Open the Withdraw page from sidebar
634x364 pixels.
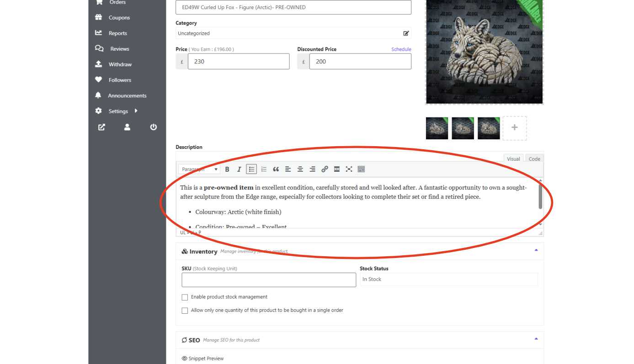coord(120,64)
